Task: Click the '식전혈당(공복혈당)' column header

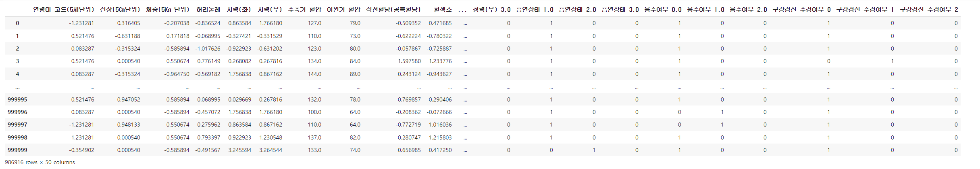Action: pos(393,10)
